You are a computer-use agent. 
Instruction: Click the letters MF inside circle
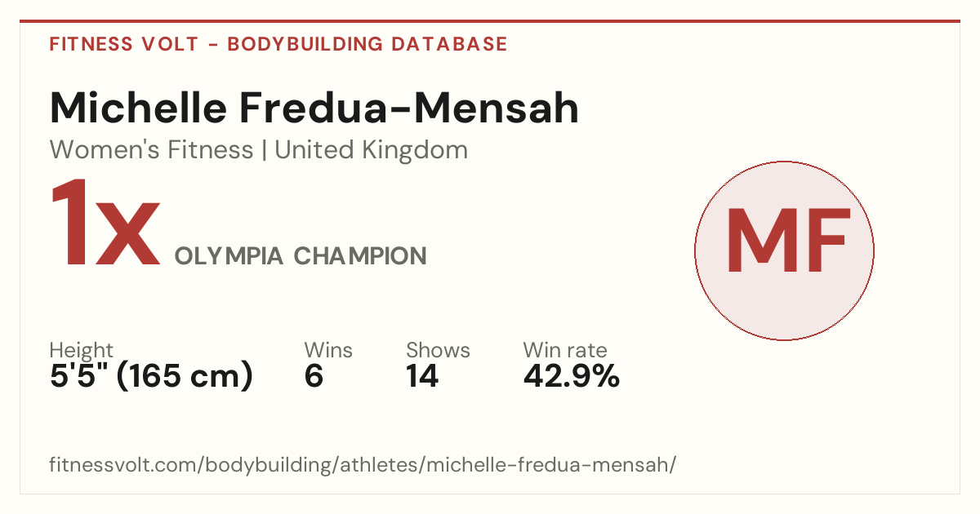coord(786,240)
